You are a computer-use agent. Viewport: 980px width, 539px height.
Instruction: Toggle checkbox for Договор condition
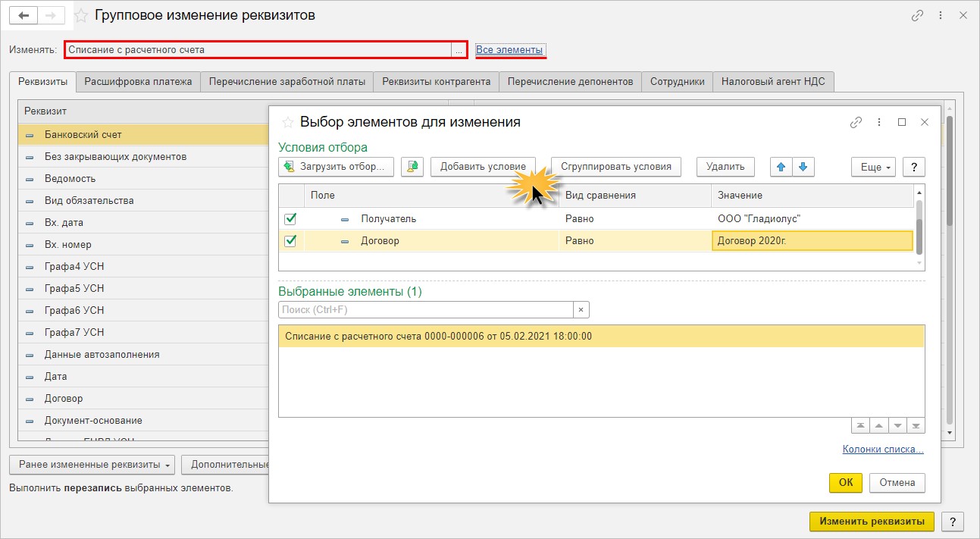point(290,241)
